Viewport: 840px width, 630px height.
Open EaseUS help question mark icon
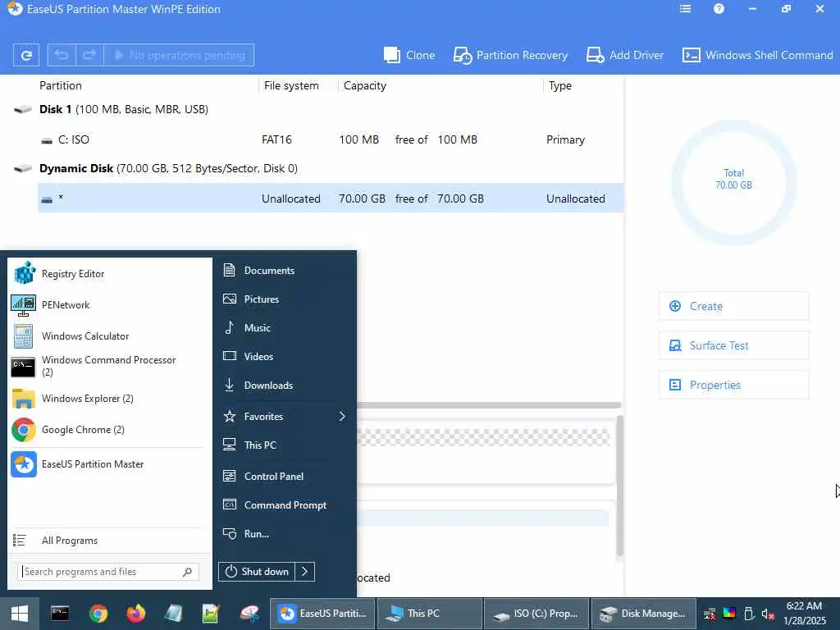tap(719, 9)
